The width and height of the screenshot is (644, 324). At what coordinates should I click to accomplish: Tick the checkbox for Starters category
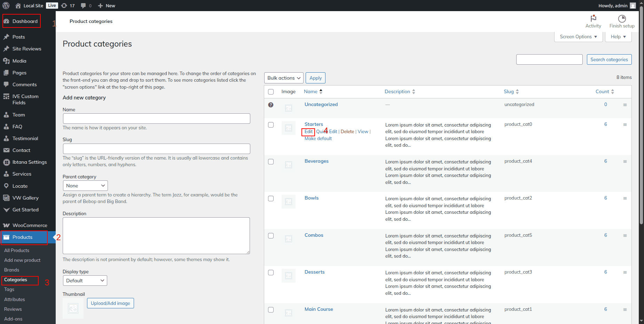pos(271,125)
